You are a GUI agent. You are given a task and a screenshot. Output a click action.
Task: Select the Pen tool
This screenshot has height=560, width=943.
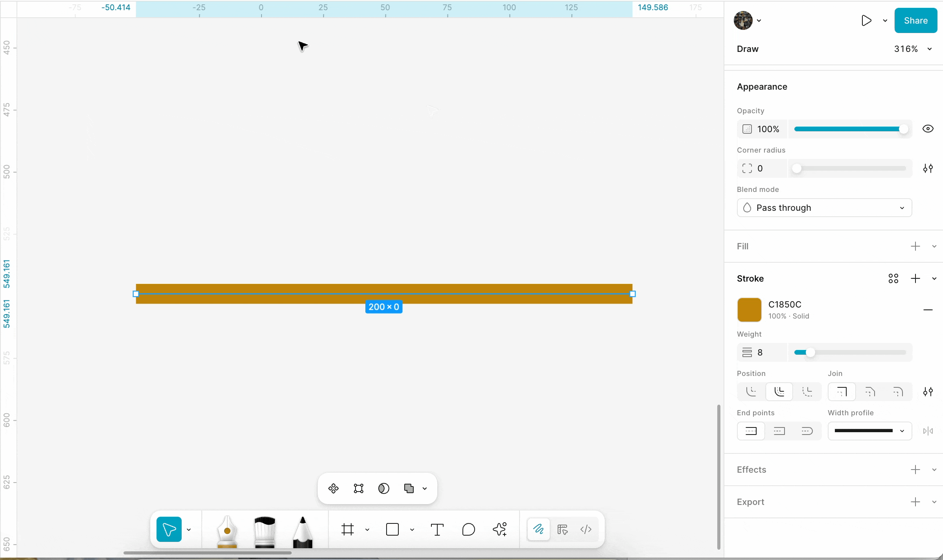pyautogui.click(x=227, y=531)
